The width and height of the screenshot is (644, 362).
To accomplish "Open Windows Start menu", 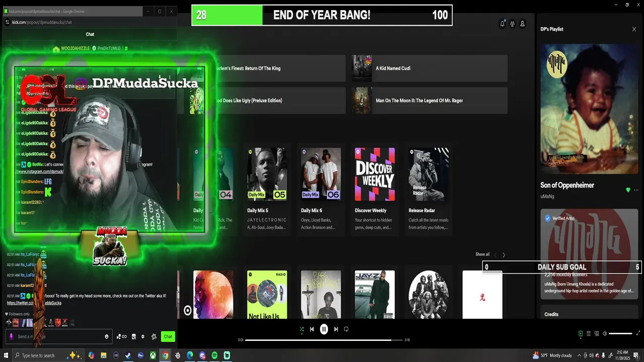I will pos(6,355).
